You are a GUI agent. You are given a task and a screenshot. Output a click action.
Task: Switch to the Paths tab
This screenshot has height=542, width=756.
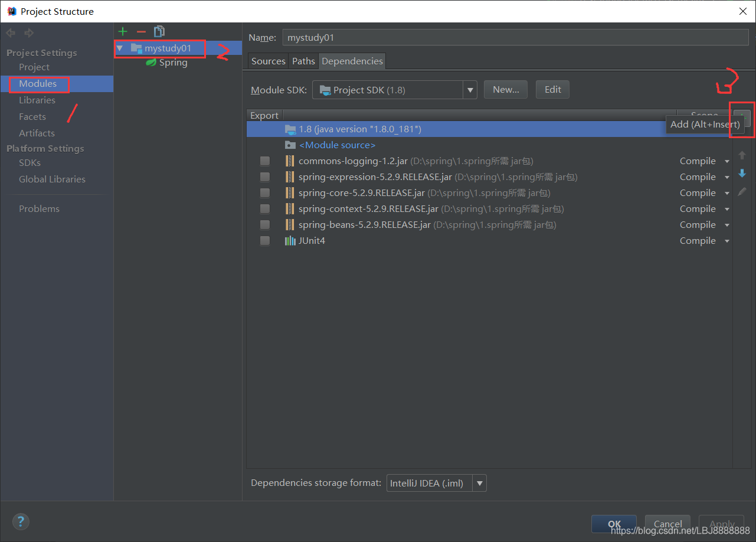pos(303,61)
